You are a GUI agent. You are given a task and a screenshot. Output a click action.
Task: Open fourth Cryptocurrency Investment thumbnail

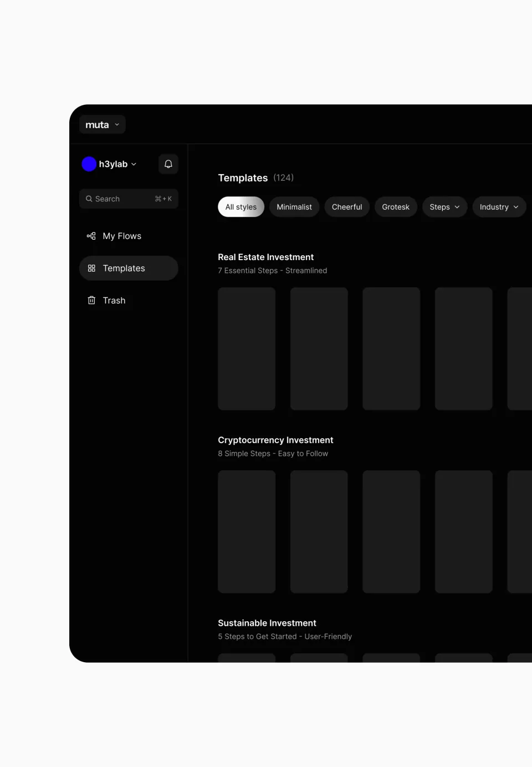[x=464, y=531]
